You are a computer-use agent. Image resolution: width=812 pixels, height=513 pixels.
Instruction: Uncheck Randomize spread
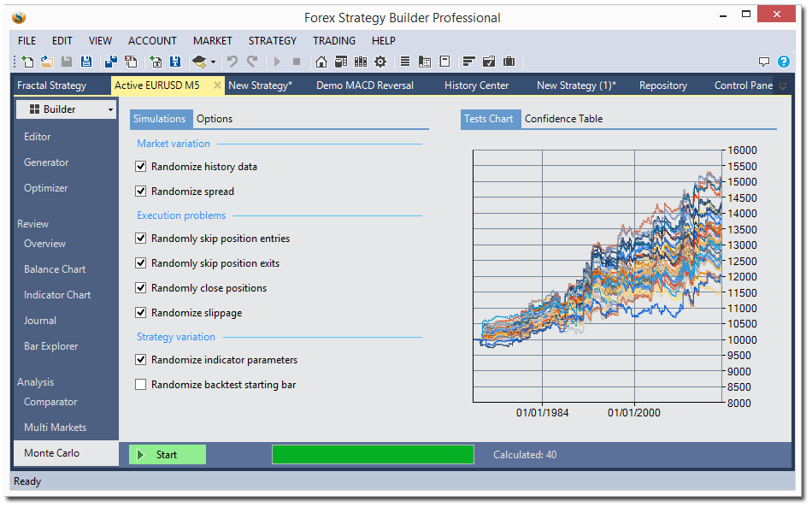coord(142,191)
